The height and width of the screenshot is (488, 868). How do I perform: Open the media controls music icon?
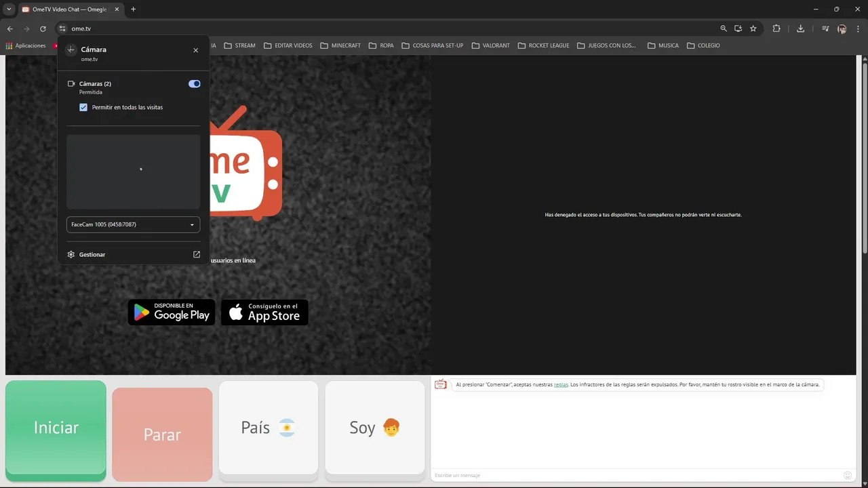[825, 28]
